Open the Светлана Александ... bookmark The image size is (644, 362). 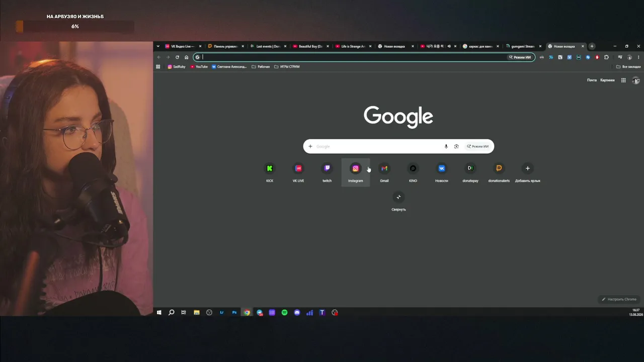[229, 66]
